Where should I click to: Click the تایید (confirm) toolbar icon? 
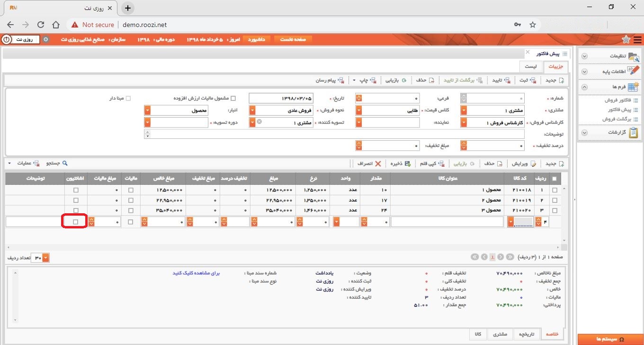[507, 80]
